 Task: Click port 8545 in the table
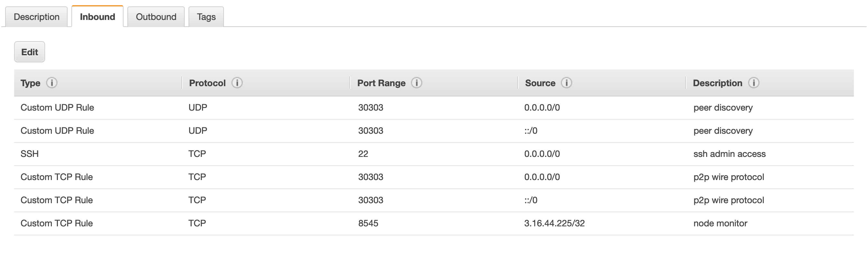pyautogui.click(x=369, y=223)
